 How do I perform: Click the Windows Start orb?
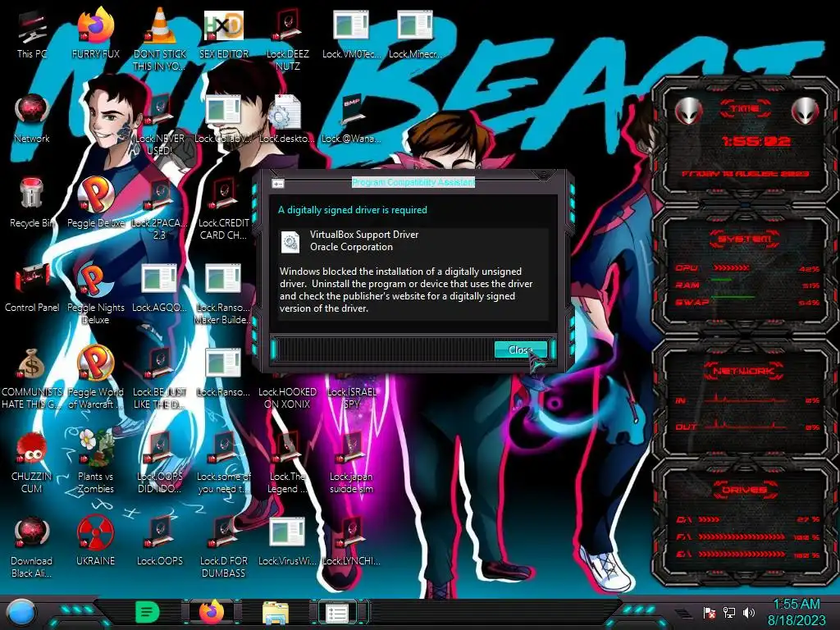pyautogui.click(x=21, y=612)
